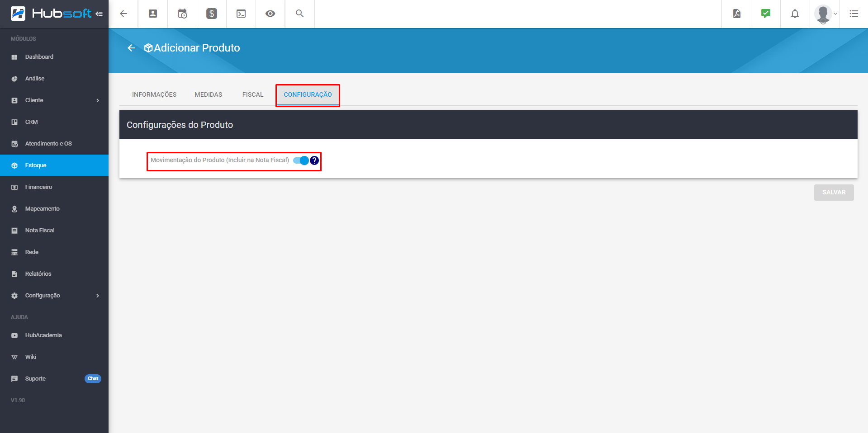Select Estoque in the sidebar

[x=54, y=165]
